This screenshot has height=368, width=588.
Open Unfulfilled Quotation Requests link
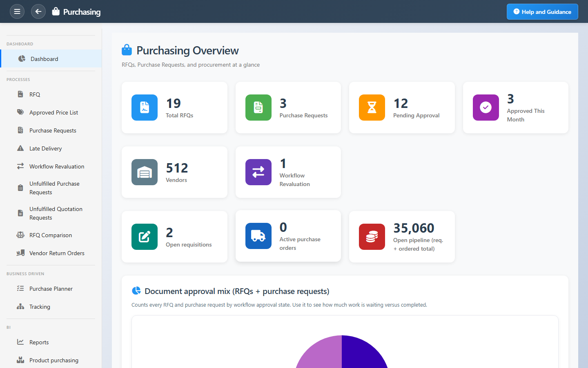pyautogui.click(x=51, y=213)
